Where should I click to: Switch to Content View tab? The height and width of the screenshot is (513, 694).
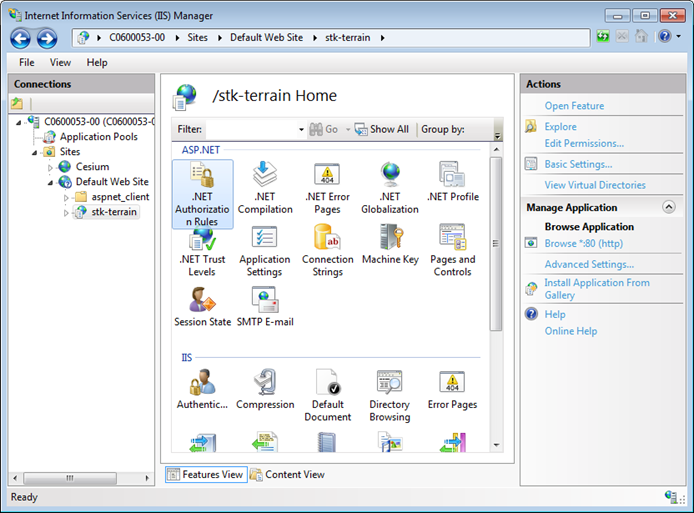point(287,474)
